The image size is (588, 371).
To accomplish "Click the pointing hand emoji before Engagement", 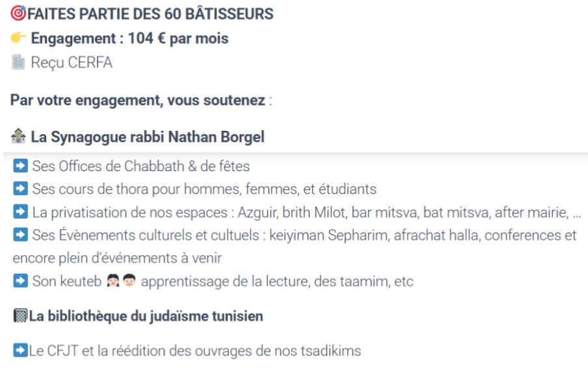I will pos(18,38).
